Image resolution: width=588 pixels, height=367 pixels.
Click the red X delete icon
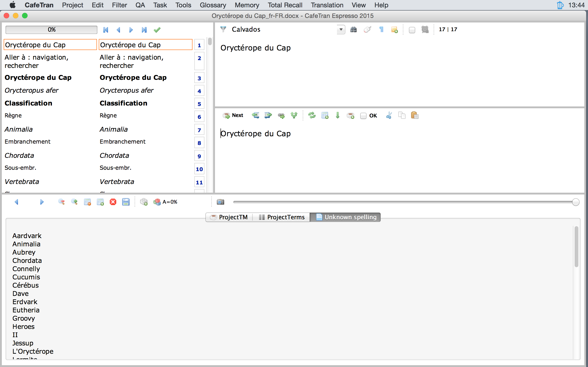(x=113, y=202)
